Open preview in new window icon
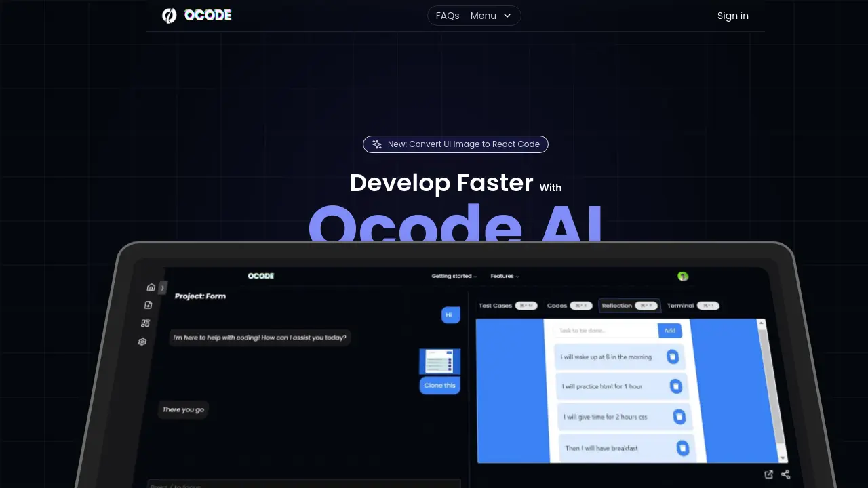The height and width of the screenshot is (488, 868). (768, 474)
